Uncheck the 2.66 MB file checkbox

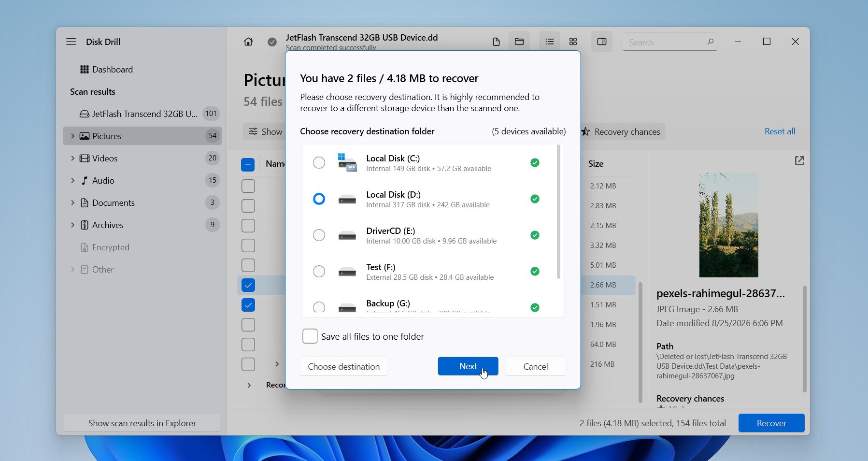tap(248, 285)
